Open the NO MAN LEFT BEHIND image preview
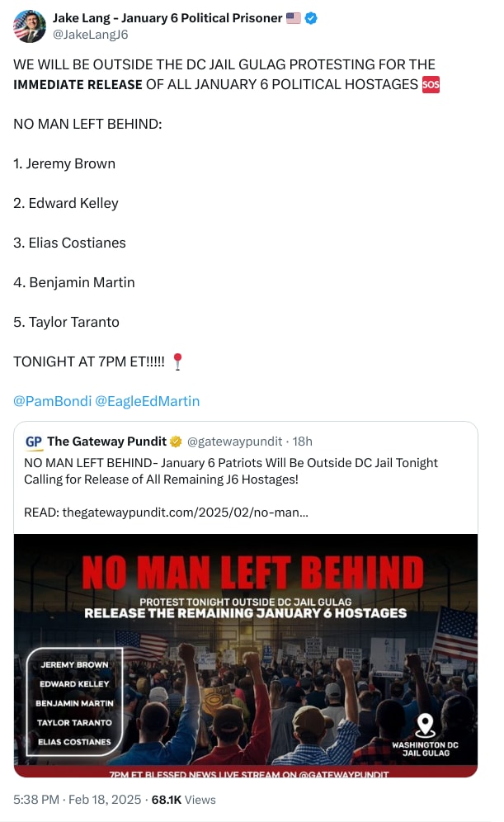Viewport: 504px width, 822px height. pyautogui.click(x=245, y=654)
